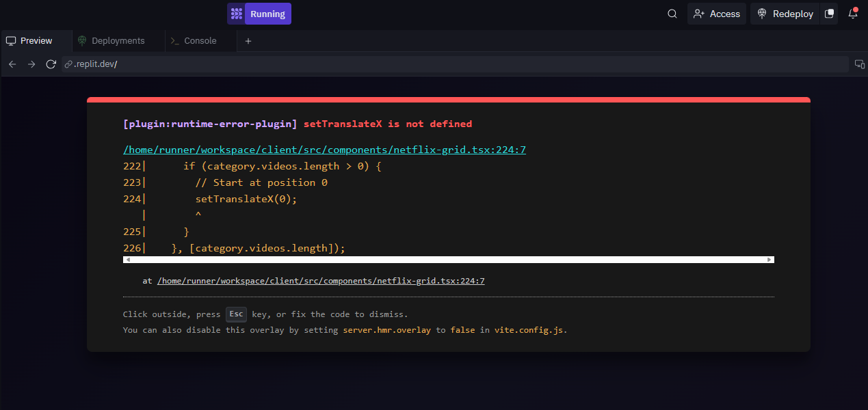Click the link icon in address bar
The height and width of the screenshot is (410, 868).
(68, 64)
